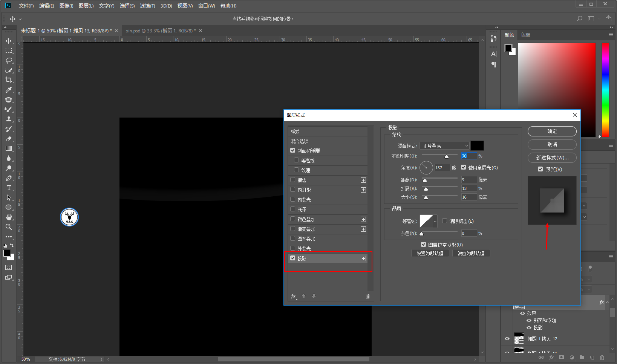Collapse layer effects fx arrow

(x=608, y=302)
